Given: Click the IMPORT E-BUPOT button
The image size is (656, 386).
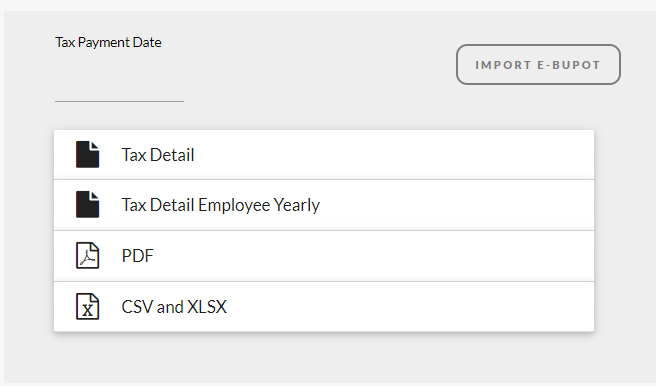Looking at the screenshot, I should pyautogui.click(x=538, y=64).
